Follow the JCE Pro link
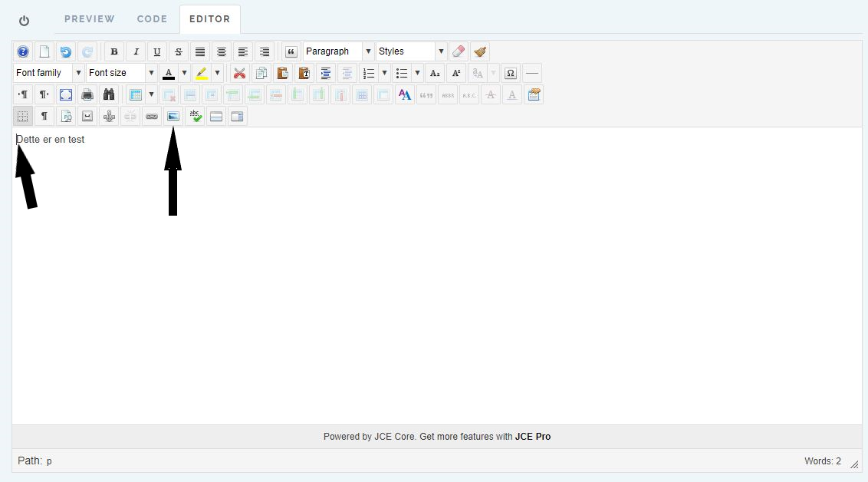 (532, 437)
